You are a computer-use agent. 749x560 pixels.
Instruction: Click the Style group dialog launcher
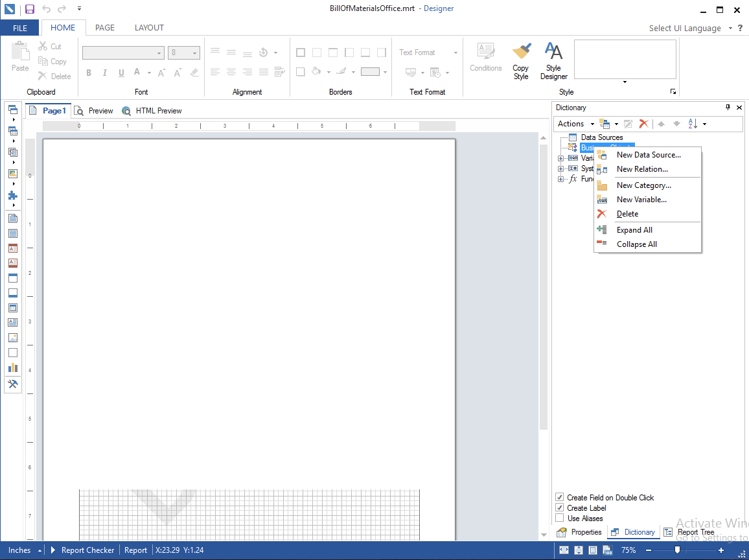point(673,92)
